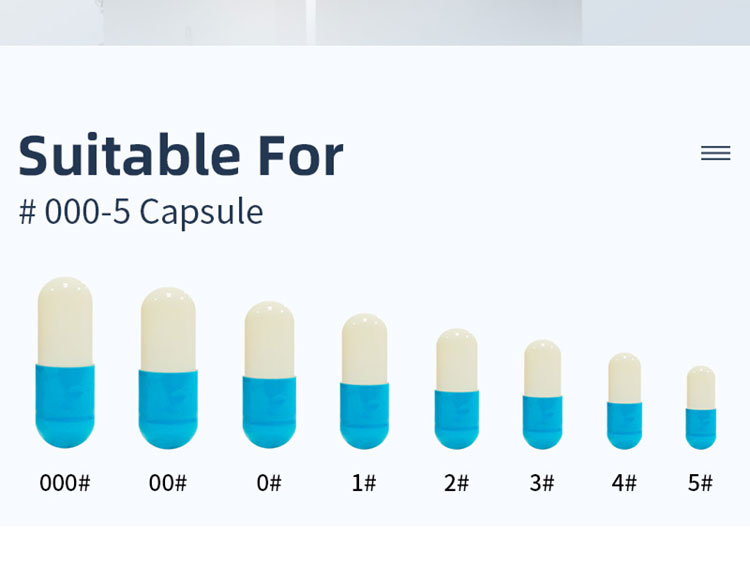Click the 5# size label
Viewport: 750px width, 575px height.
tap(700, 483)
